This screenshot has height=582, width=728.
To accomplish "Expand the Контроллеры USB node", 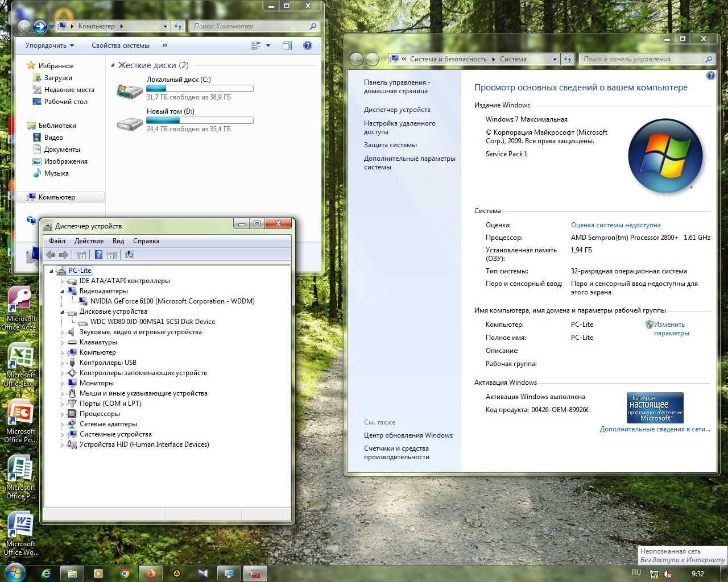I will (x=63, y=363).
